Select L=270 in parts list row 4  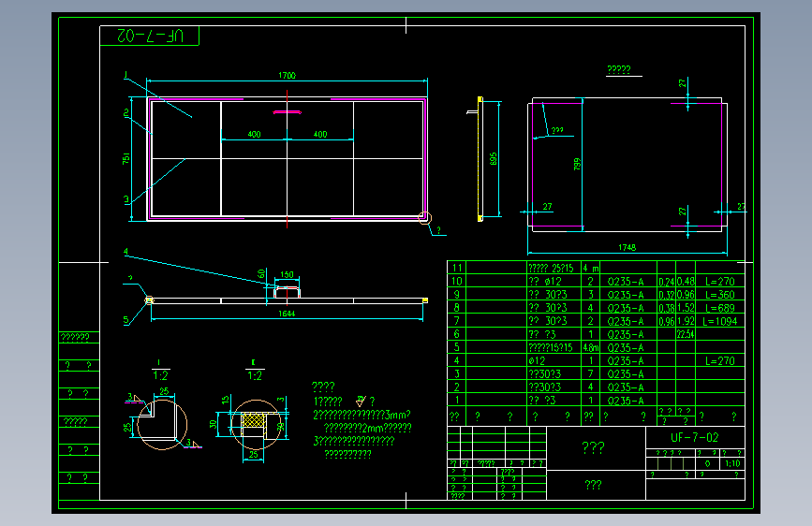click(x=720, y=361)
